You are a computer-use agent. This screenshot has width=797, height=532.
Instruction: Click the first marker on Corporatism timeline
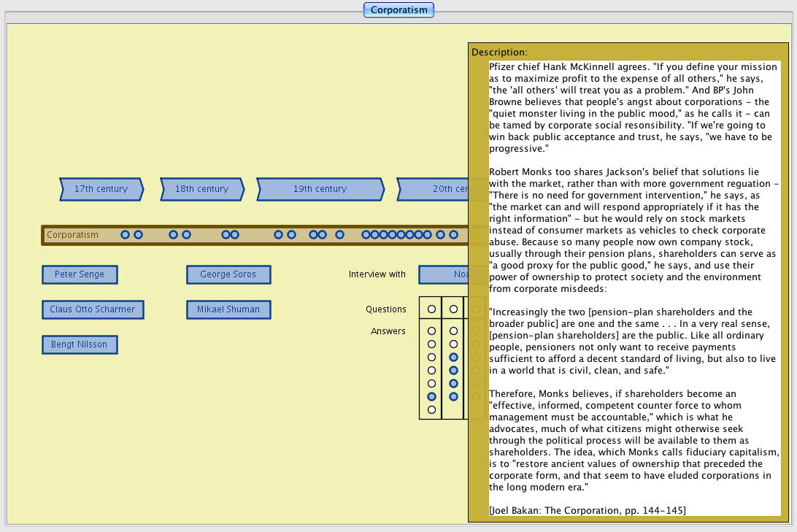click(x=125, y=235)
